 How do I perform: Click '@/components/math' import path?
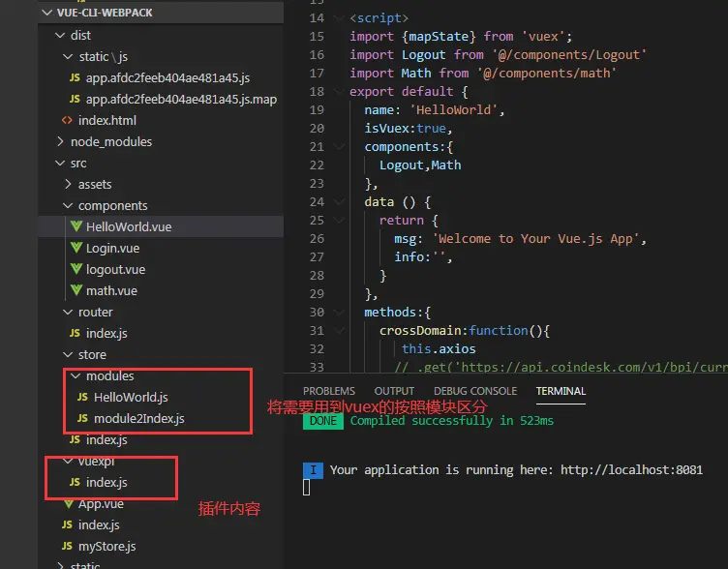[547, 74]
